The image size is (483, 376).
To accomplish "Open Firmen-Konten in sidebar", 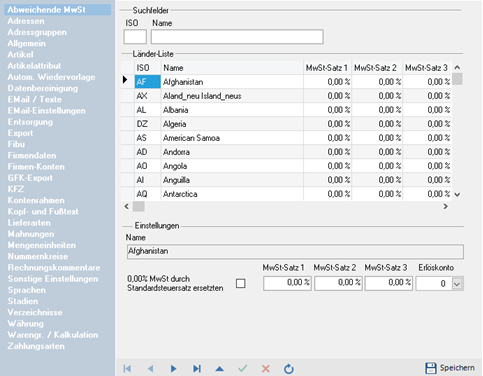I will point(36,167).
